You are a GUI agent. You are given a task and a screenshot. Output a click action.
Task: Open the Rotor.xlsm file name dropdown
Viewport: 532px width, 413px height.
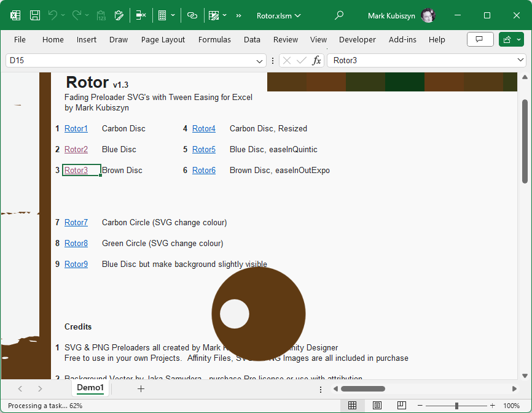pyautogui.click(x=279, y=15)
